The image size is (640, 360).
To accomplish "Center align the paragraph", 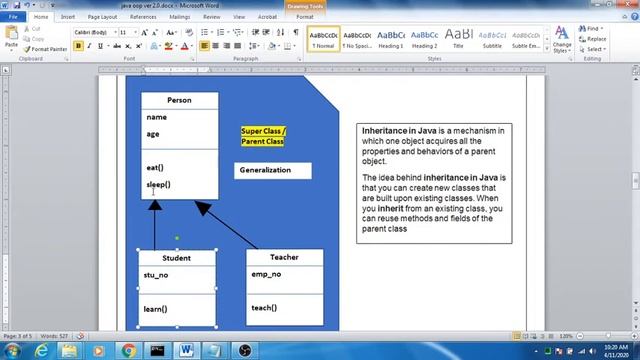I will [216, 46].
